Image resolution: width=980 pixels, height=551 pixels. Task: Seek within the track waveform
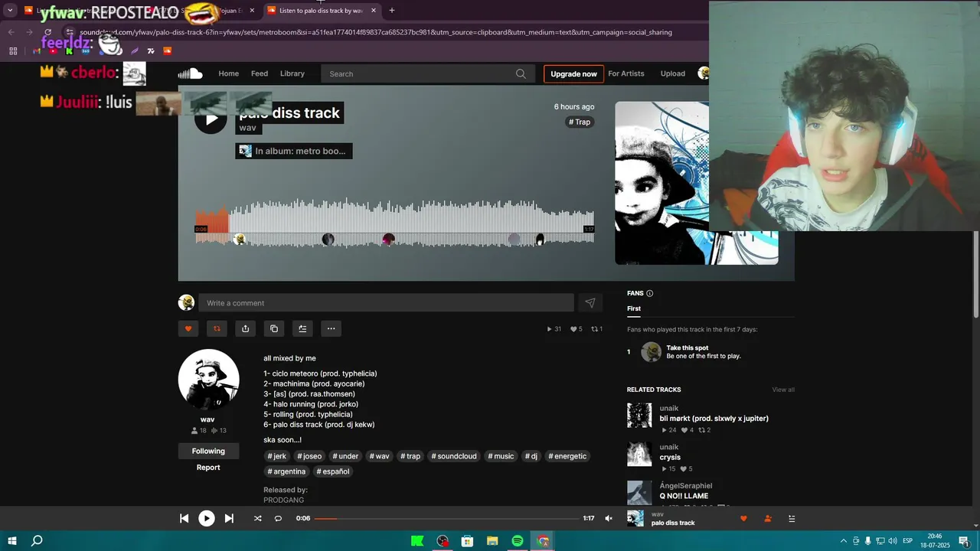(x=394, y=223)
